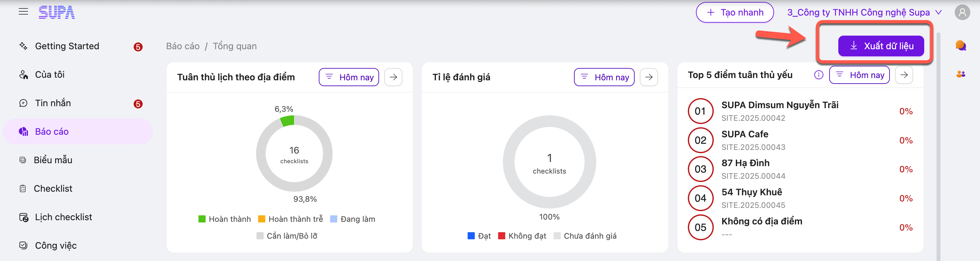This screenshot has width=980, height=261.
Task: Open Checklist section
Action: (x=78, y=188)
